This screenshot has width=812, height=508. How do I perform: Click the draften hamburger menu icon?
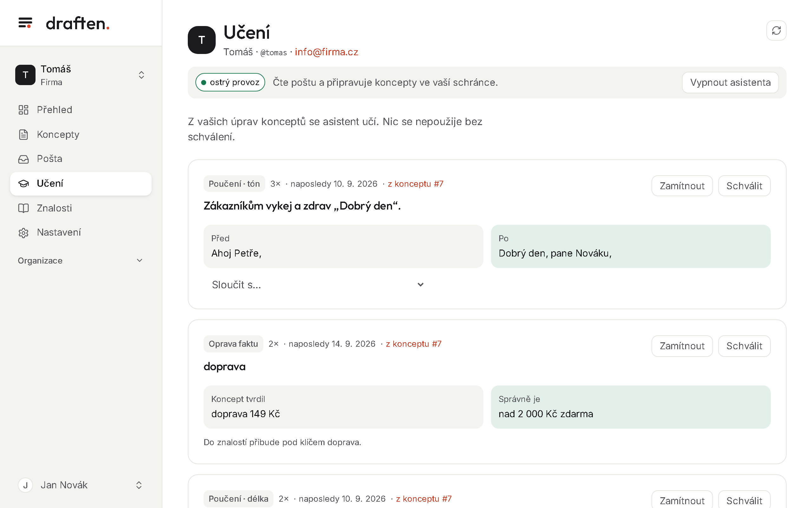pyautogui.click(x=25, y=23)
